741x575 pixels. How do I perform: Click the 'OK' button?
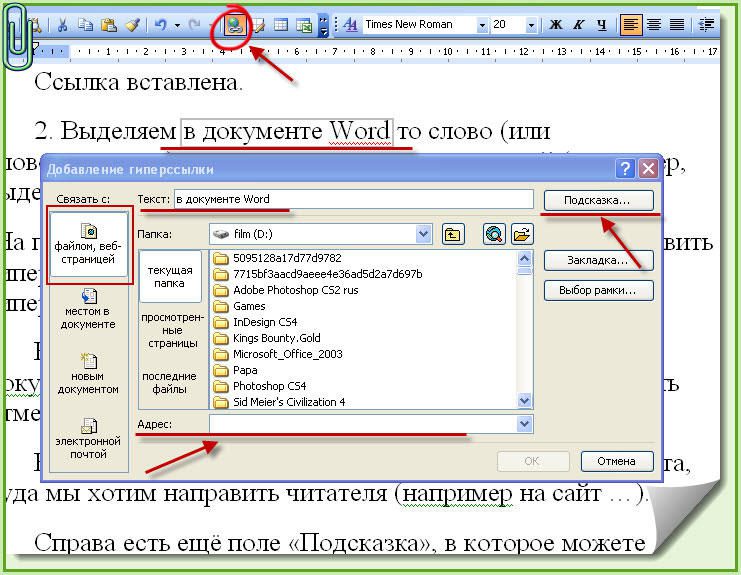coord(533,461)
